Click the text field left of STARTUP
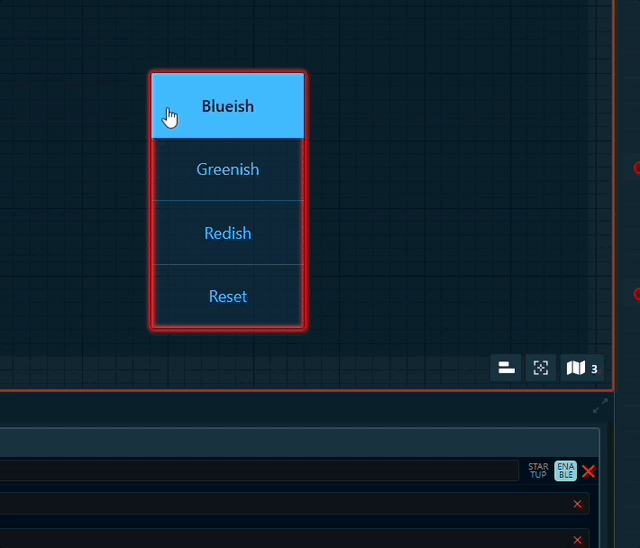This screenshot has width=640, height=548. click(260, 471)
